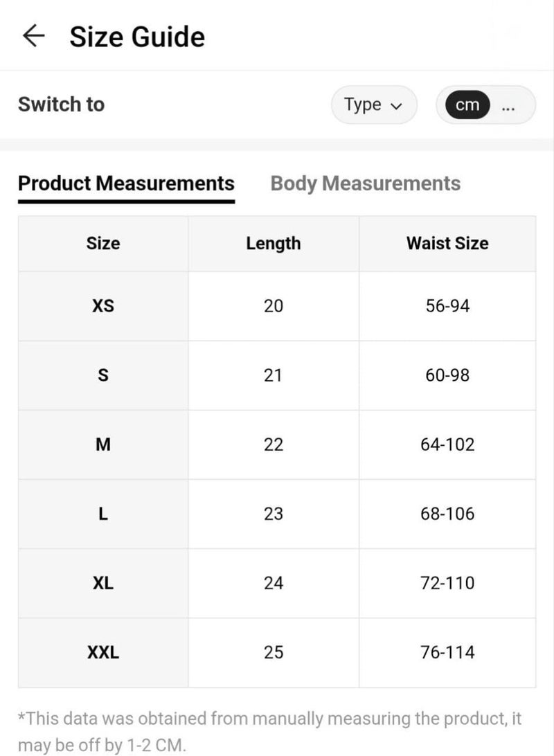
Task: Click the chevron next to Type
Action: 397,105
